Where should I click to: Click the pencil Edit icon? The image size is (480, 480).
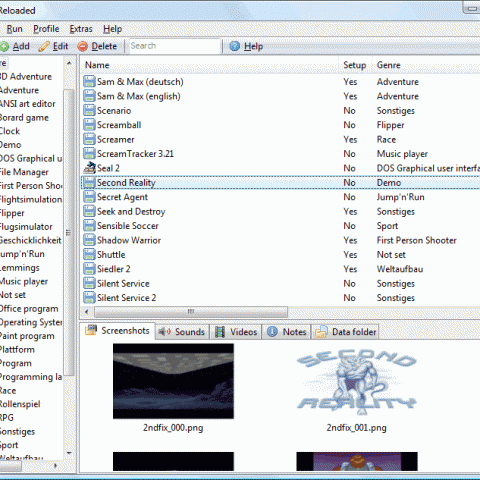click(44, 46)
